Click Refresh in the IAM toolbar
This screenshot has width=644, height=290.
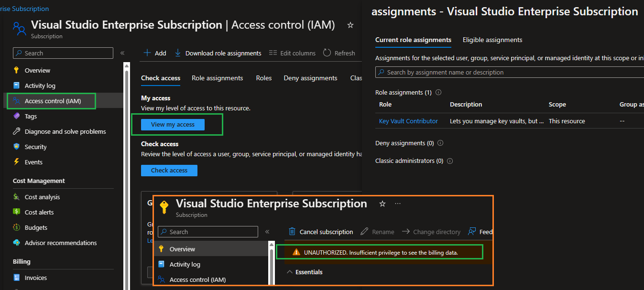[339, 53]
